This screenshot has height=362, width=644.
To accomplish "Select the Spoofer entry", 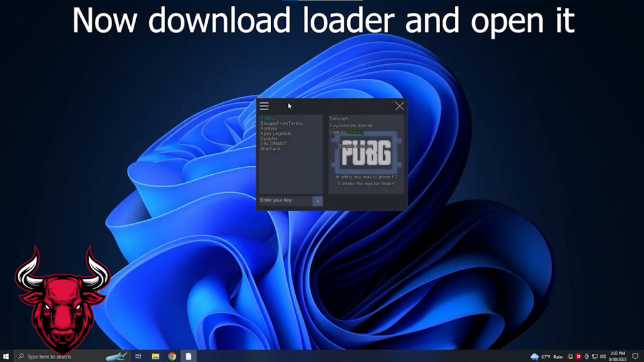I will 269,139.
